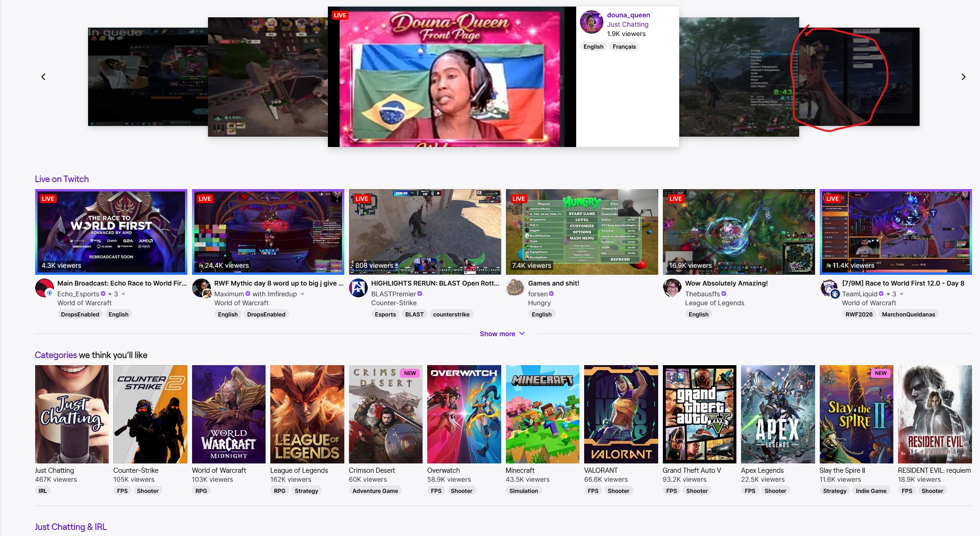
Task: Expand Maximum with Imfiredup chevron
Action: [303, 294]
